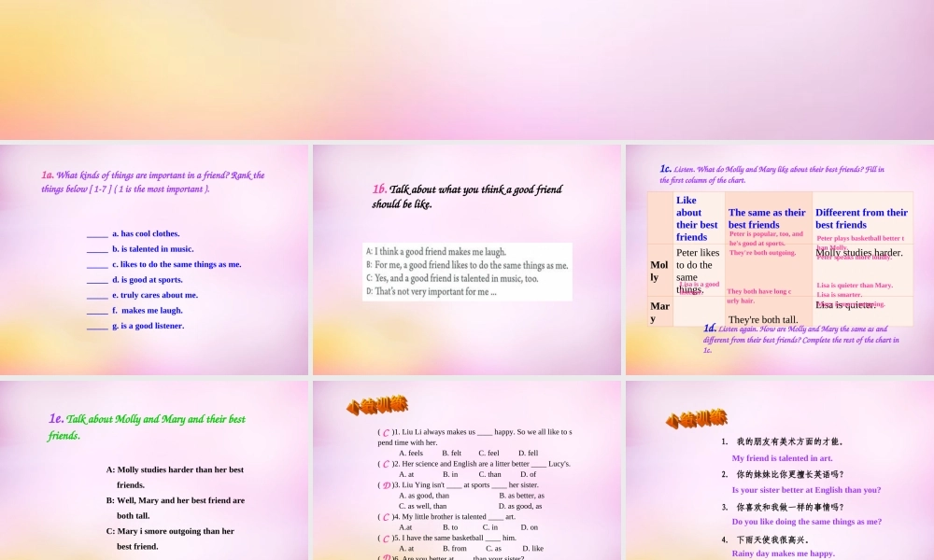Click the answer blank before 'f. makes me laugh.'
Viewport: 934px width, 560px height.
pos(97,311)
